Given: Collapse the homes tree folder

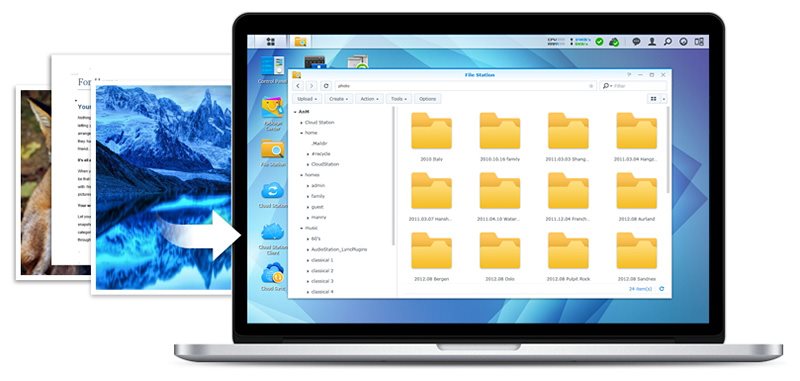Looking at the screenshot, I should pos(302,175).
